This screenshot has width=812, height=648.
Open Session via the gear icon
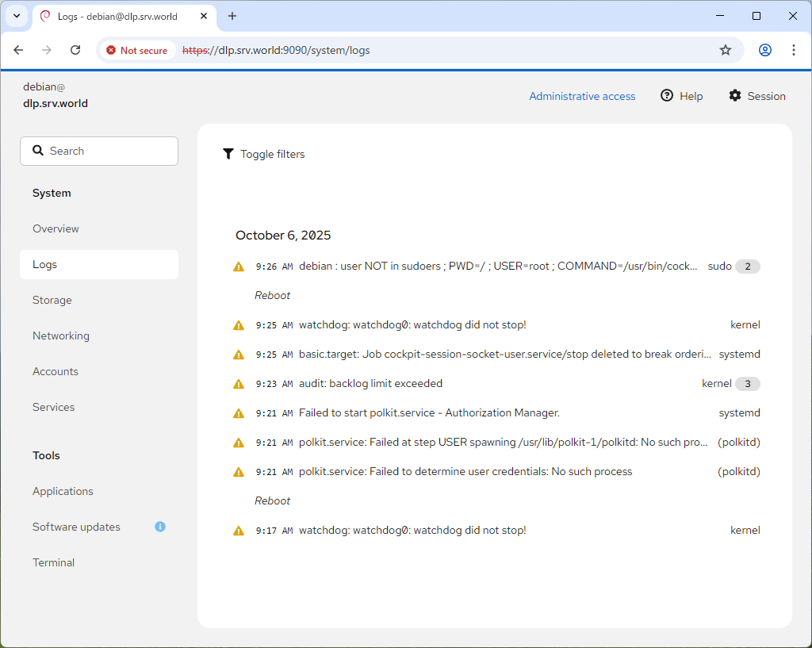click(735, 96)
